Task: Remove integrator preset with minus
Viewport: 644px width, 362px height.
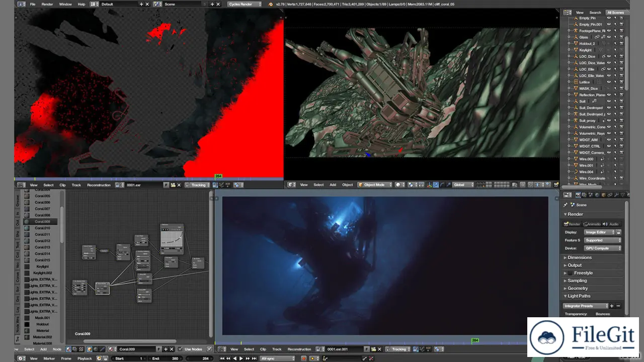Action: tap(618, 306)
